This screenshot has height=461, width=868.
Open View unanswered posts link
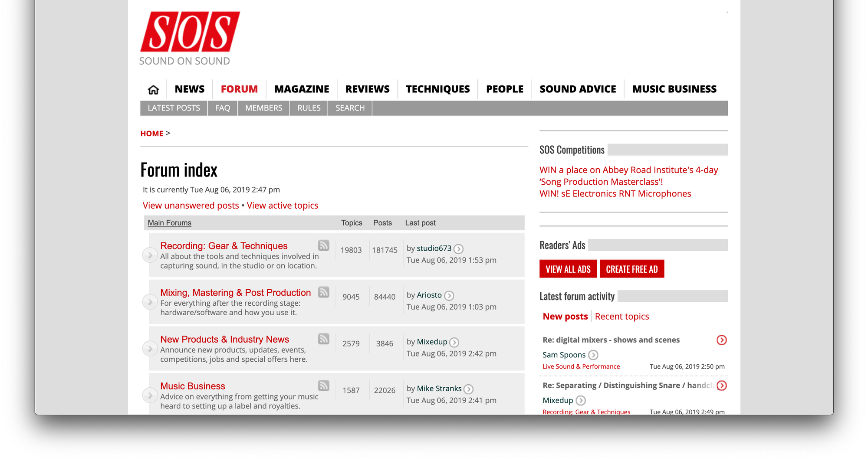191,206
